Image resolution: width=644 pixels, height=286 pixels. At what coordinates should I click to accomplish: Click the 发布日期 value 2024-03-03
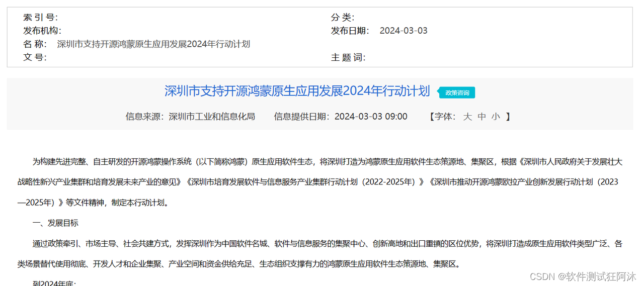click(x=404, y=31)
